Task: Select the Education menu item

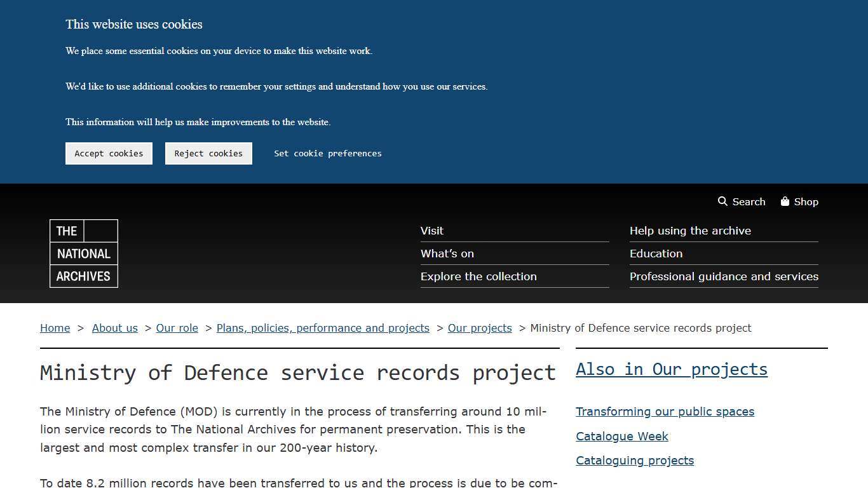Action: click(x=656, y=254)
